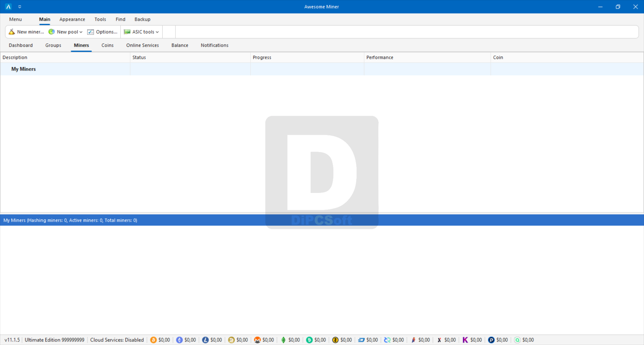This screenshot has height=345, width=644.
Task: Sort by the Coin column header
Action: pyautogui.click(x=567, y=58)
